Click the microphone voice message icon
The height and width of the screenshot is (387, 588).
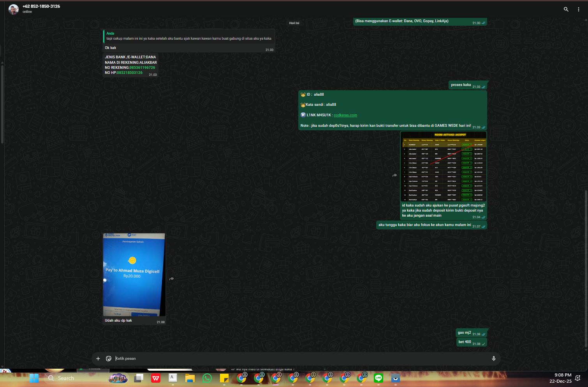point(494,359)
